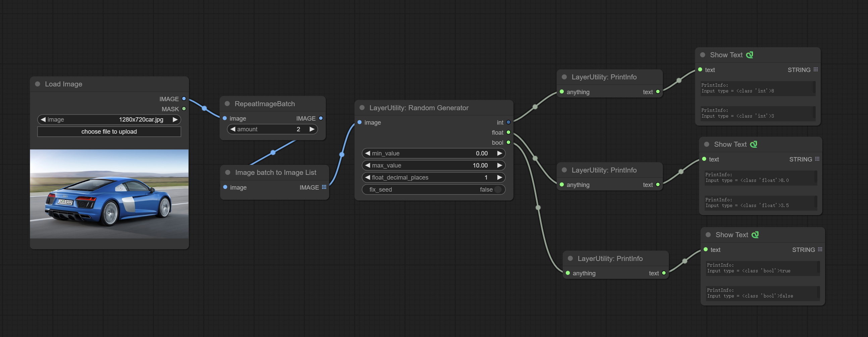Click the image input port on RepeatImageBatch
The width and height of the screenshot is (868, 337).
click(x=225, y=118)
